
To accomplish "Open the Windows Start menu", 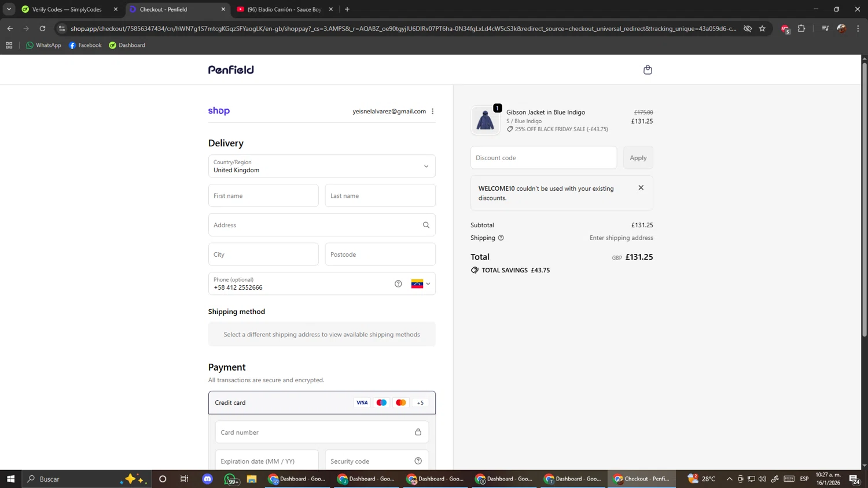I will [x=10, y=479].
